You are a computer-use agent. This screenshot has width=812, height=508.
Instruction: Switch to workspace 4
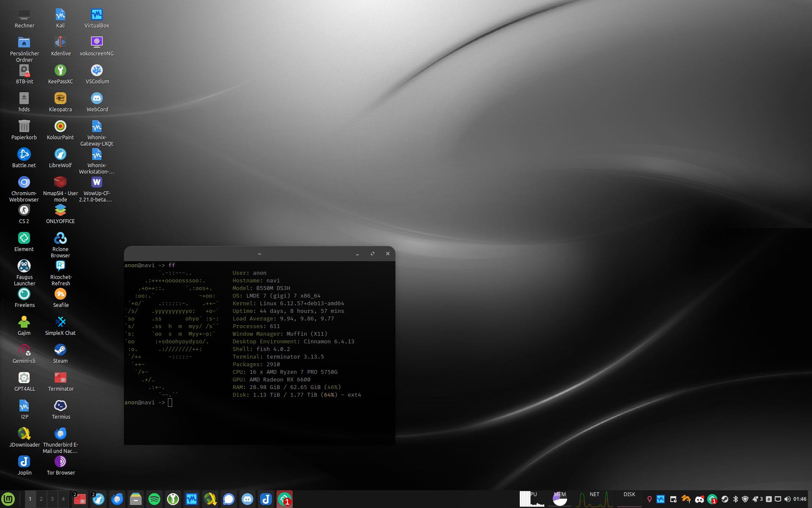tap(63, 499)
